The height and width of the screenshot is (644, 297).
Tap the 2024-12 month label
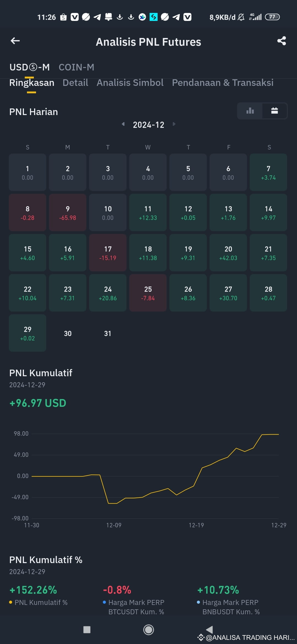[x=148, y=125]
